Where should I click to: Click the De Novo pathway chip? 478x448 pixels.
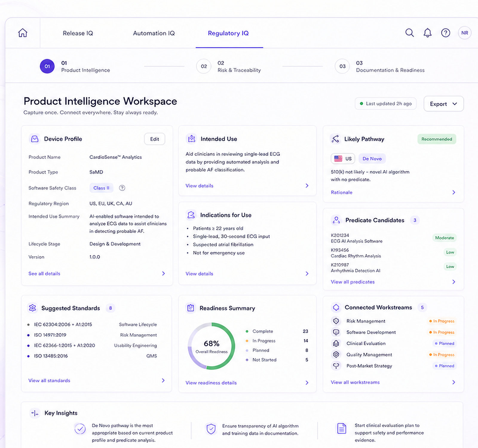(x=372, y=159)
